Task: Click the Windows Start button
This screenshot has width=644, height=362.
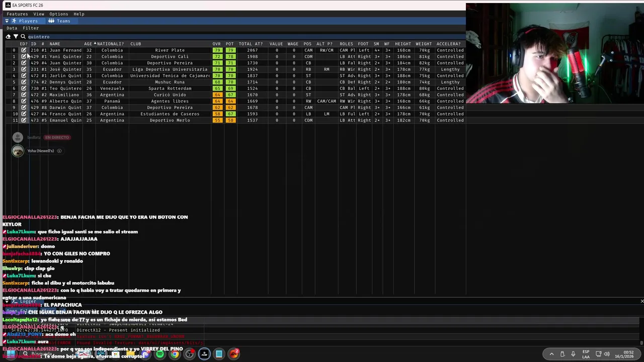Action: 11,354
